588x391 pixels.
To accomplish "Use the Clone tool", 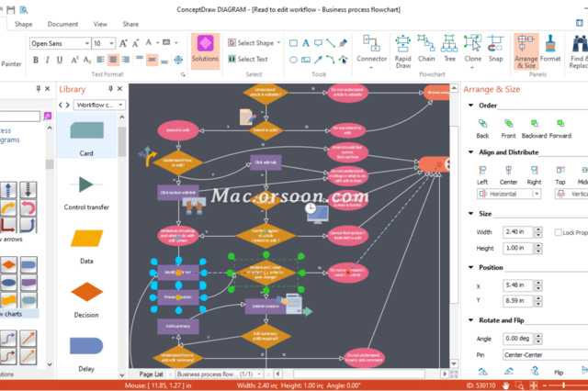I will (472, 51).
